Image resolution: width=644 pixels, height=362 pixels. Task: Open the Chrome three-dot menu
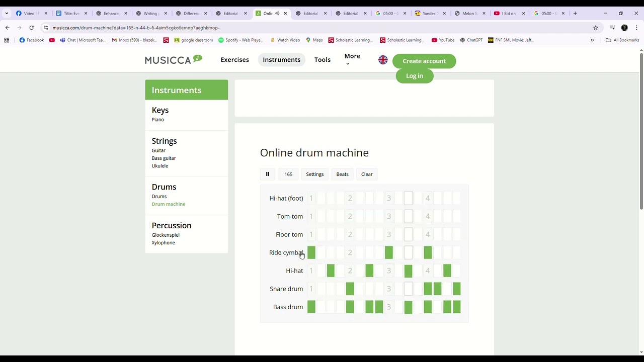[x=636, y=28]
